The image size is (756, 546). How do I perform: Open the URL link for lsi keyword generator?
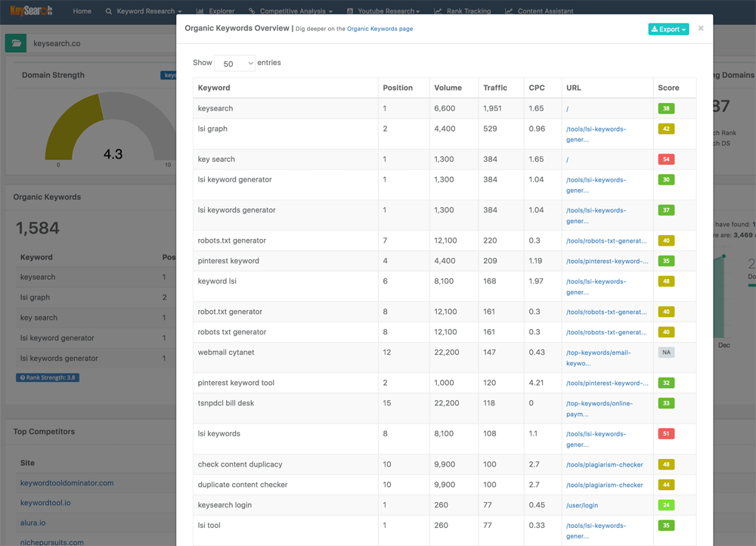(x=596, y=185)
